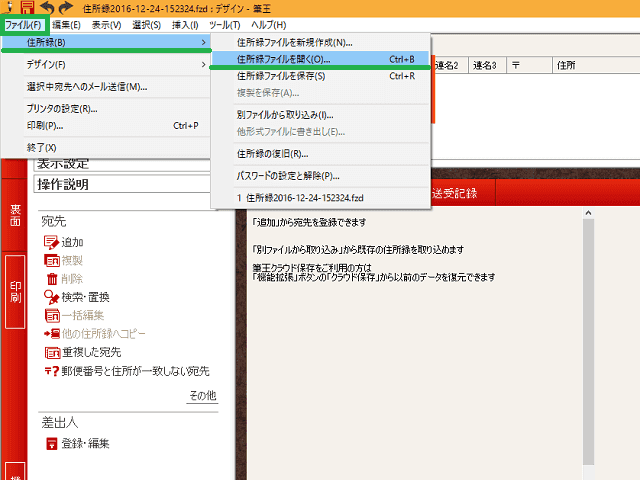
Task: Click the save icon in title bar
Action: (x=28, y=8)
